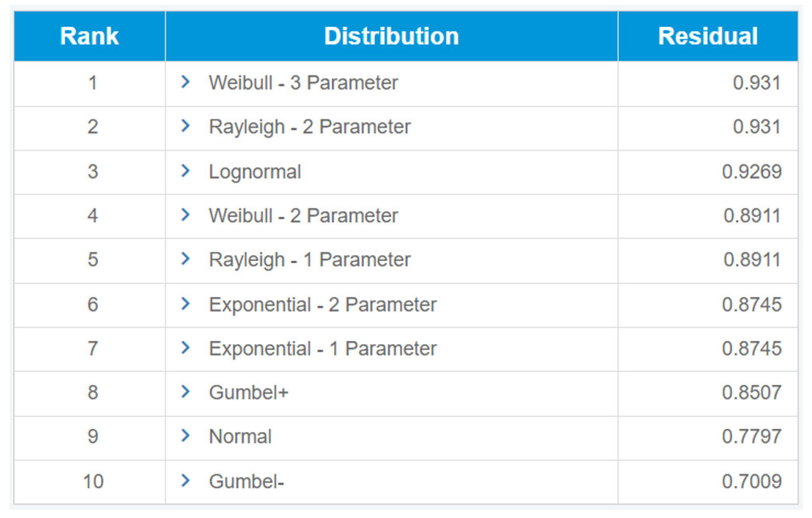The image size is (812, 518).
Task: Expand the Gumbel+ distribution row
Action: point(185,391)
